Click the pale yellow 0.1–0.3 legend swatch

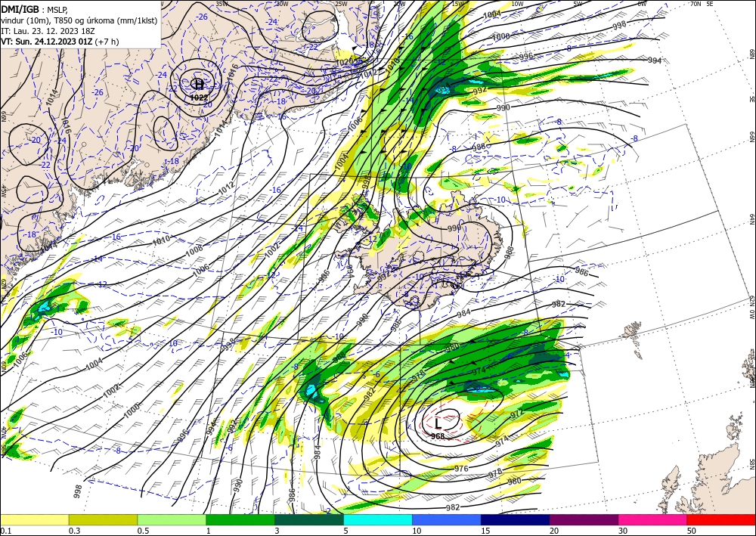pos(34,519)
